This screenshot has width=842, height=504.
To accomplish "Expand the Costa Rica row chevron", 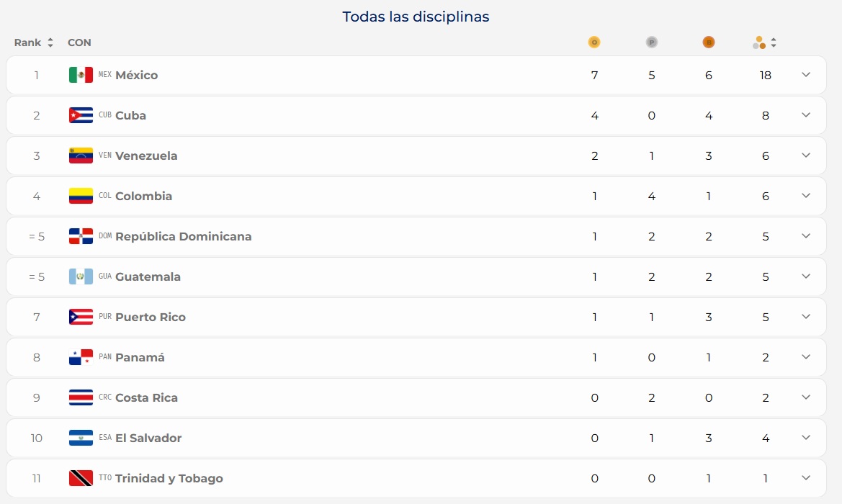I will pyautogui.click(x=805, y=397).
